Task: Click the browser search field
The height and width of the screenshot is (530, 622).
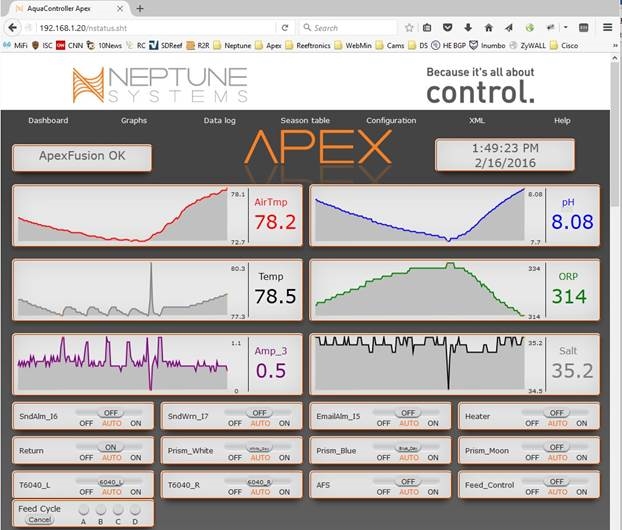Action: coord(348,28)
